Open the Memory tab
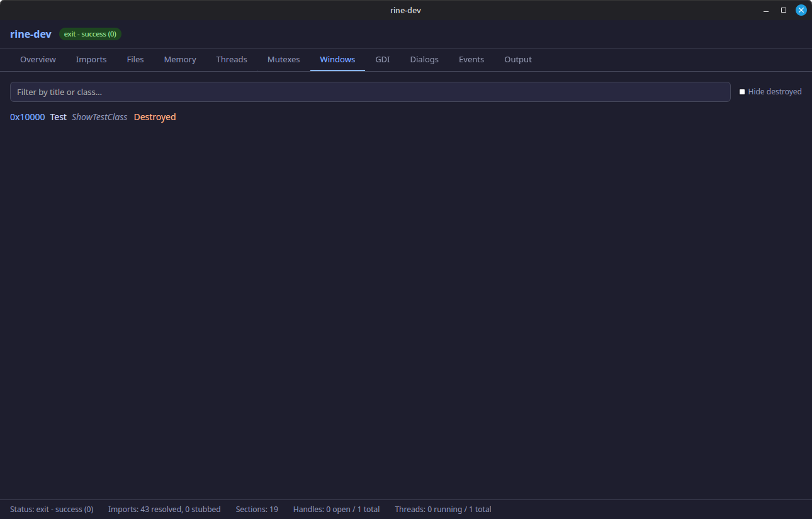 180,59
